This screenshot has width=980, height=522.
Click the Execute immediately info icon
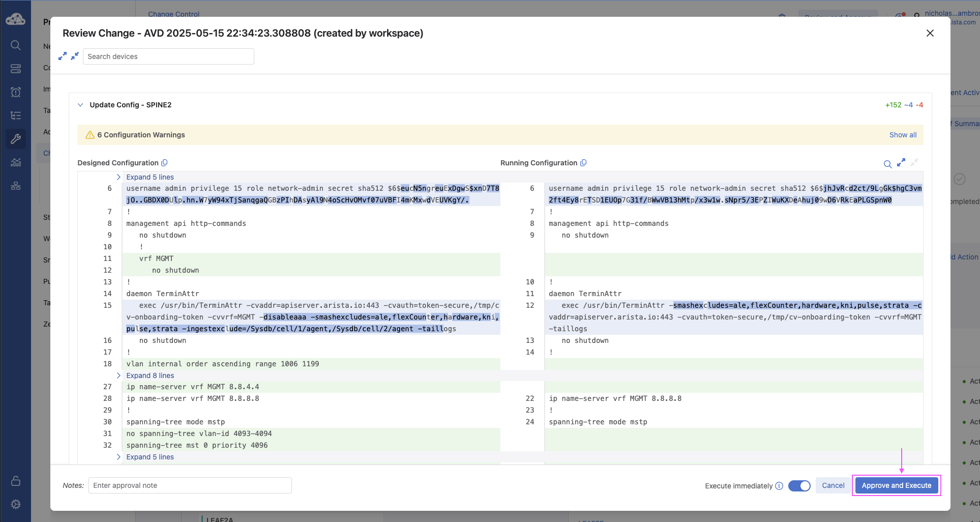point(779,486)
